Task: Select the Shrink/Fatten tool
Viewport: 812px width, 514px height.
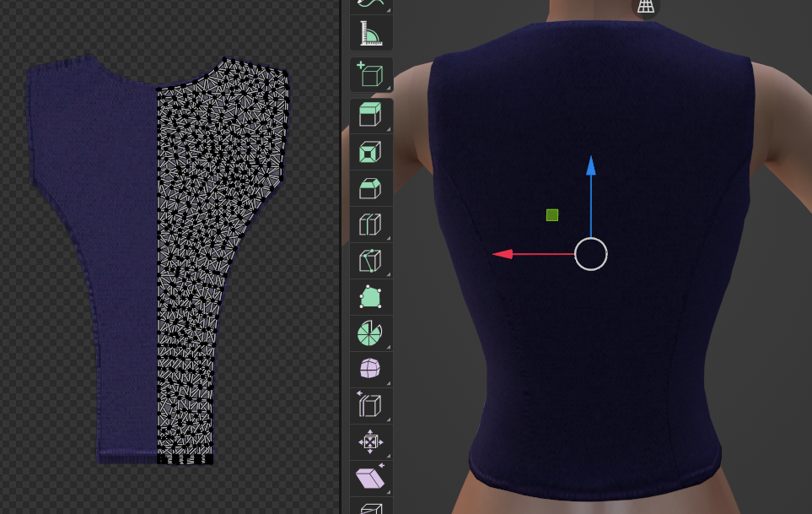Action: tap(371, 442)
